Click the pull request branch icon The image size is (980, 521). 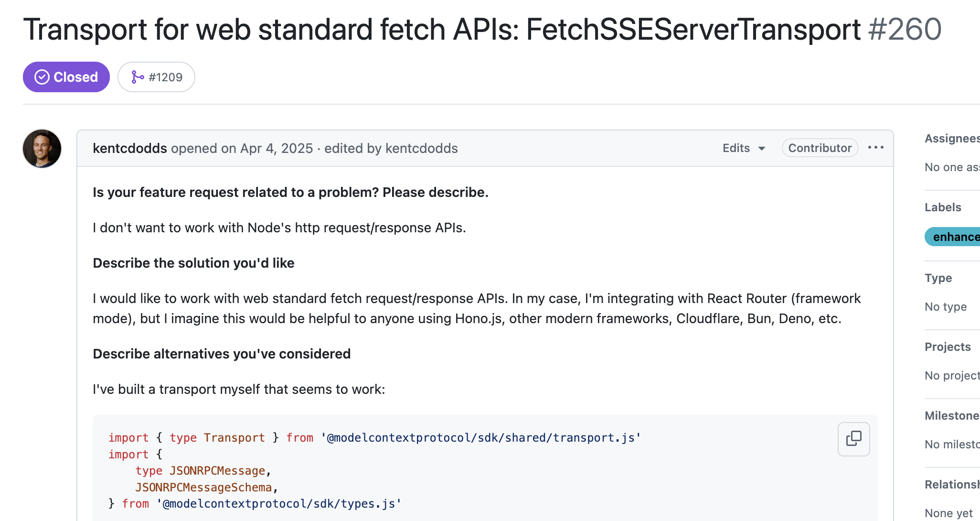[x=138, y=77]
